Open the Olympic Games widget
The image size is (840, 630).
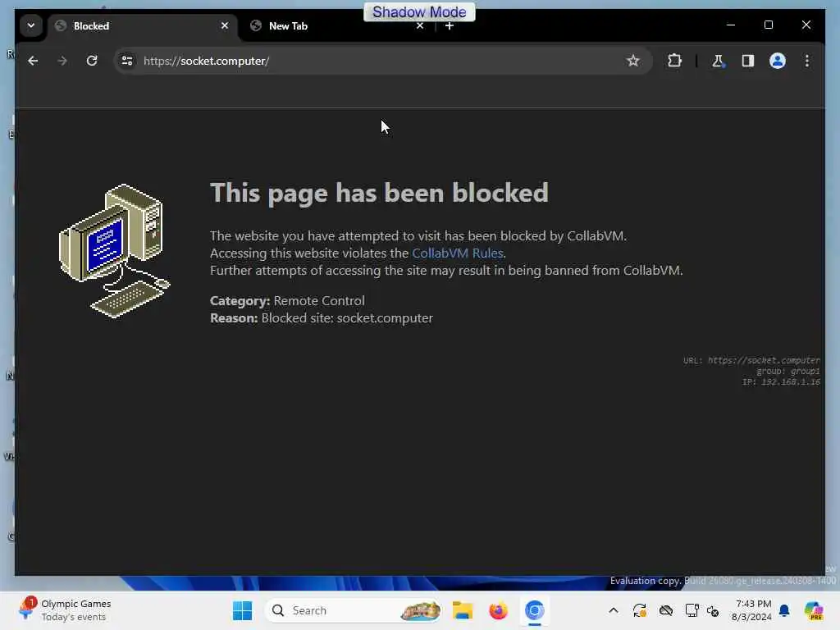pyautogui.click(x=64, y=610)
